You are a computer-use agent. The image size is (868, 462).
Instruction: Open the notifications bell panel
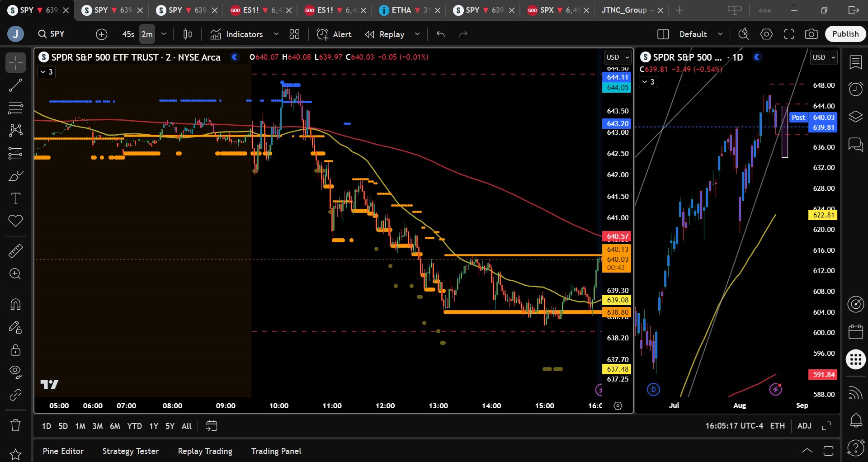856,420
